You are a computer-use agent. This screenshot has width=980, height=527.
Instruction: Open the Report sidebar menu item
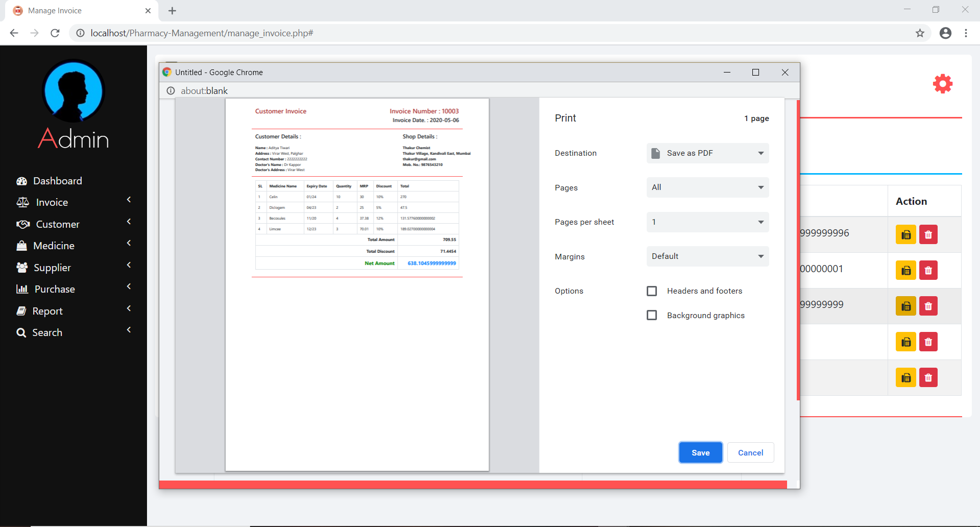click(73, 310)
